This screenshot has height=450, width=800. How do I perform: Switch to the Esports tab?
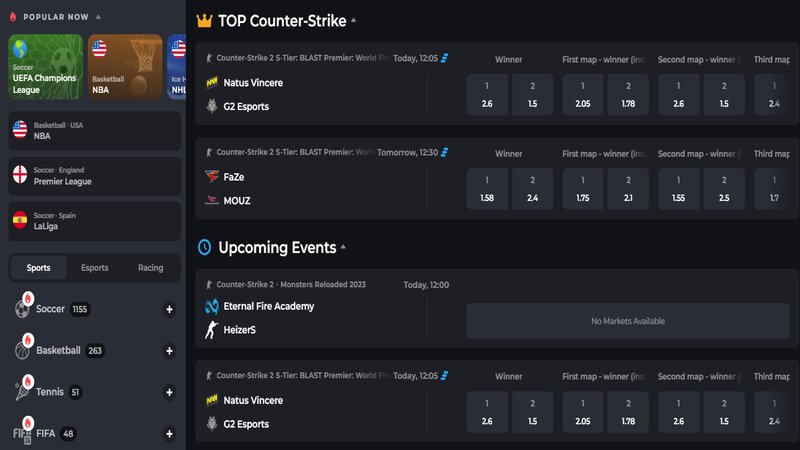pos(94,268)
